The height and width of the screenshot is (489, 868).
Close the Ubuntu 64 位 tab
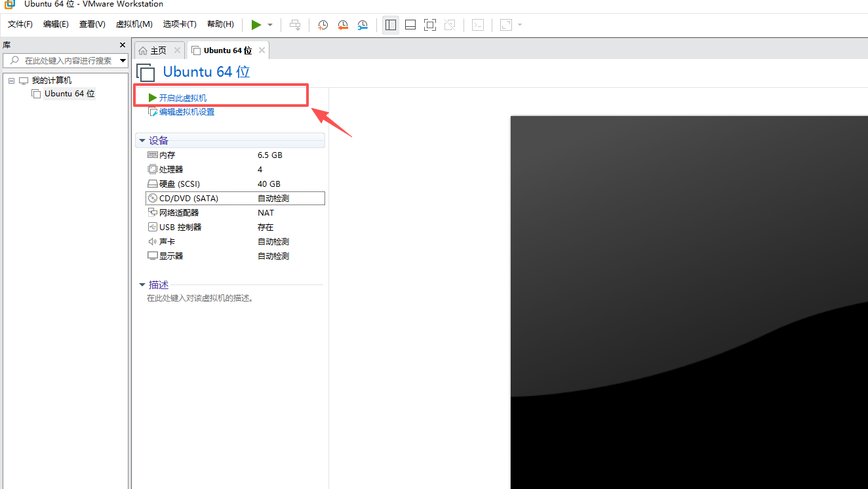pos(262,50)
